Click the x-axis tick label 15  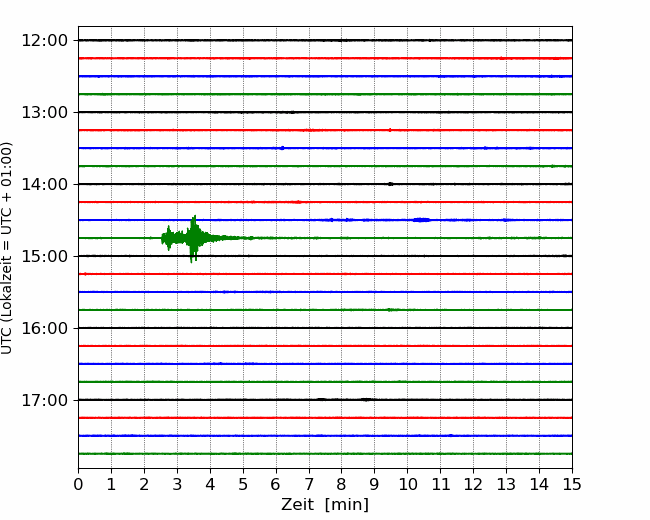click(572, 485)
